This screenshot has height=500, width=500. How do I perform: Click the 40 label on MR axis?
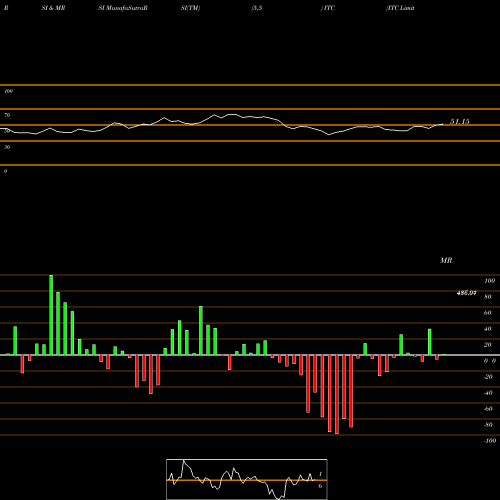pos(488,329)
